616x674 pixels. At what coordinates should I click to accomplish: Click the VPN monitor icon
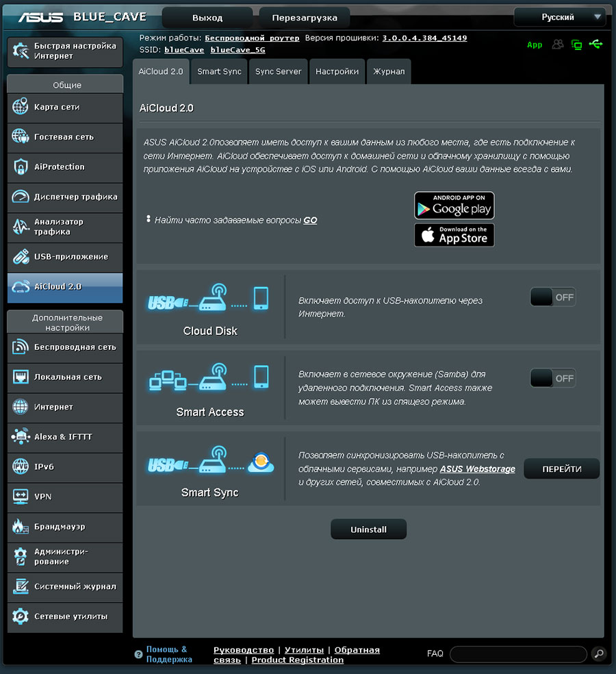pyautogui.click(x=20, y=497)
